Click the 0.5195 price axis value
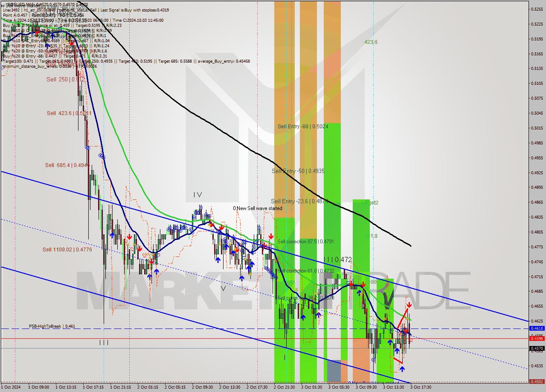This screenshot has height=392, width=546. [x=536, y=39]
